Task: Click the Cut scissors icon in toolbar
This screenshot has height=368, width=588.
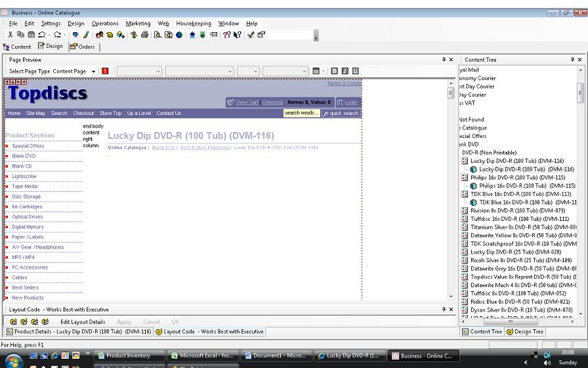Action: (10, 35)
